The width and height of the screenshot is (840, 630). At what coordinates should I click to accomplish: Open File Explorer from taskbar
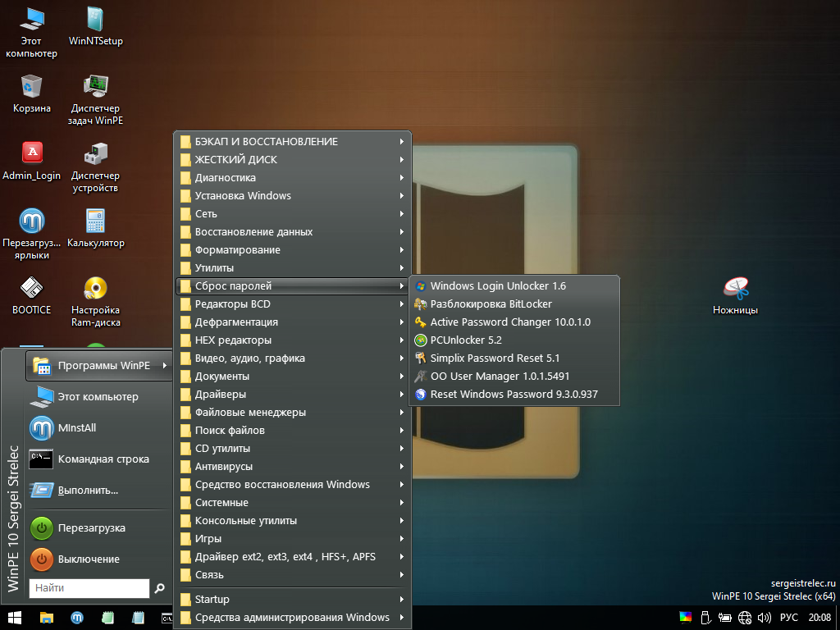coord(47,618)
